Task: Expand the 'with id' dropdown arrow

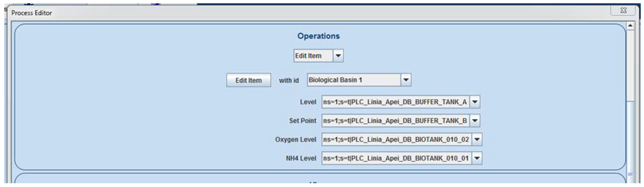Action: pyautogui.click(x=406, y=80)
